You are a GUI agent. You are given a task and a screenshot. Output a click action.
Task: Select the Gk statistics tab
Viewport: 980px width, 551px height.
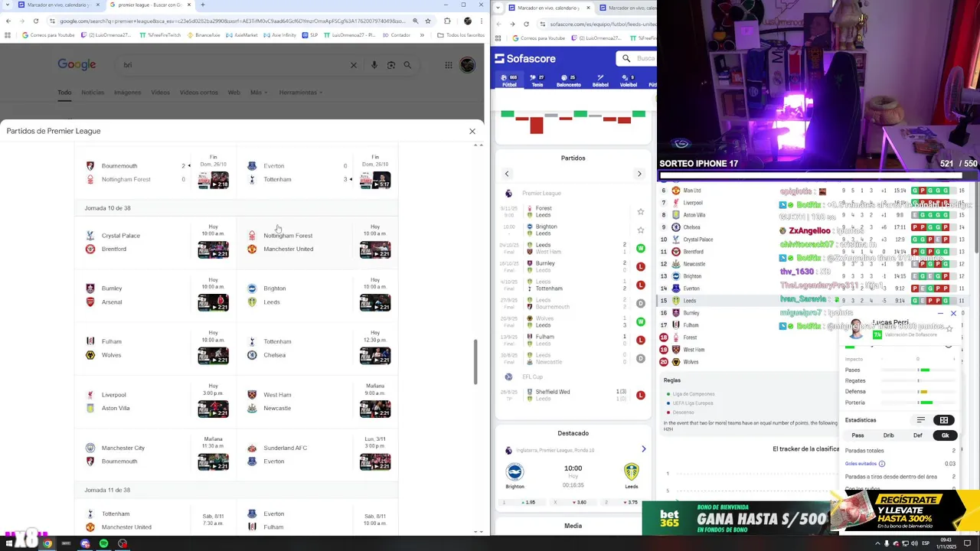click(x=946, y=435)
